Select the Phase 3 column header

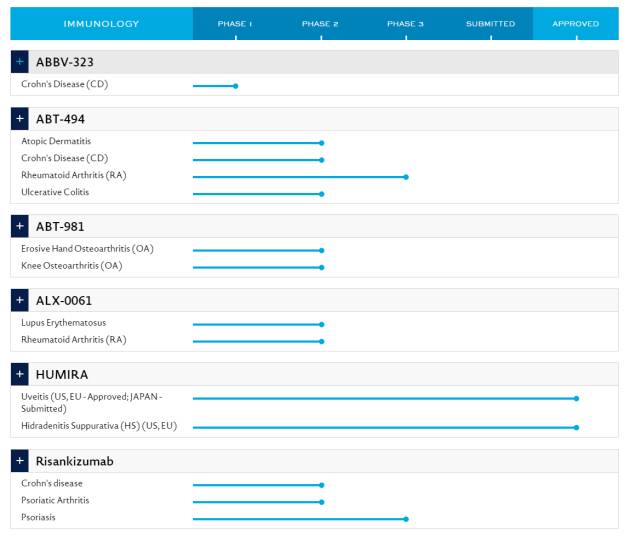tap(405, 23)
